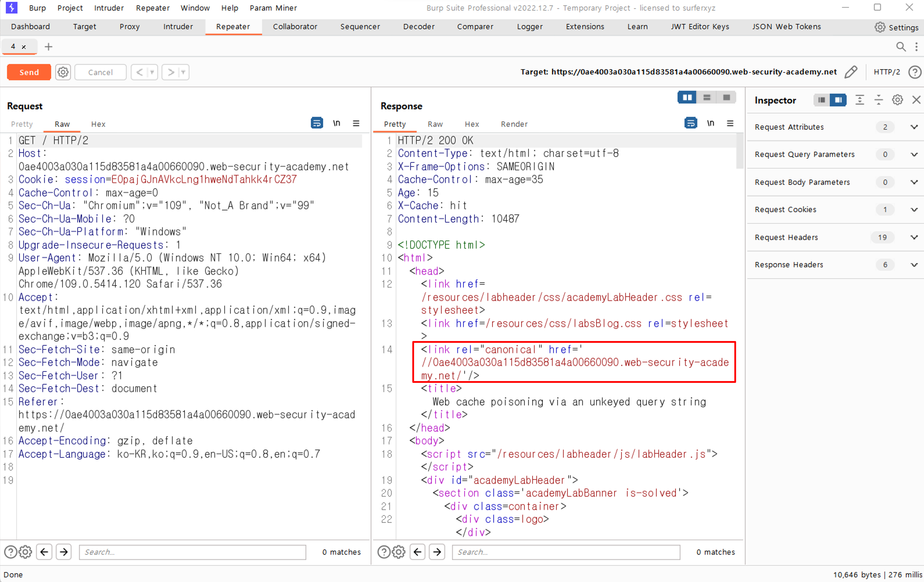Open Request search help icon

pos(10,552)
